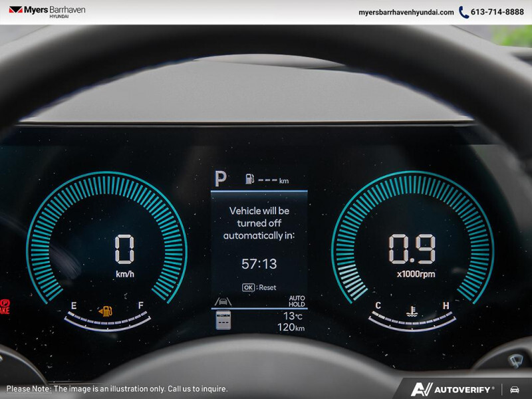532x399 pixels.
Task: Click the 0.9 x1000rpm tachometer reading
Action: [x=412, y=250]
